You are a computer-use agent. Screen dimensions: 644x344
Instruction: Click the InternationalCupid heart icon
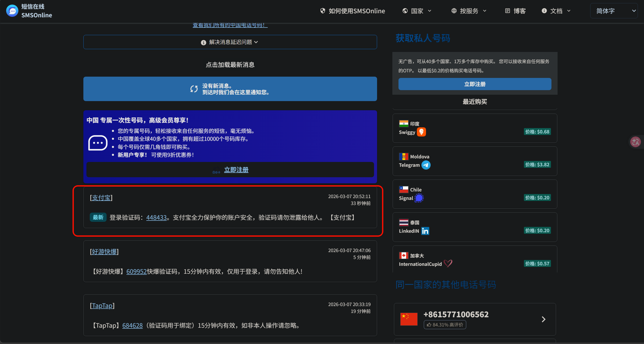(x=448, y=264)
